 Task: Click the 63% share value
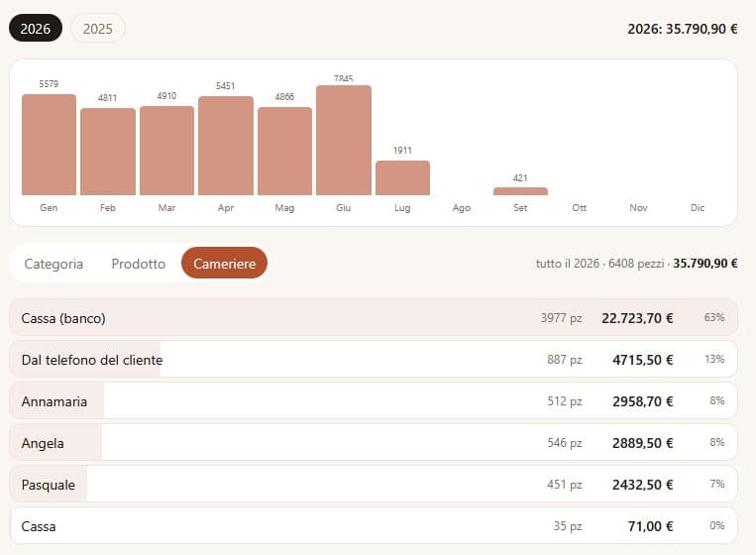714,317
